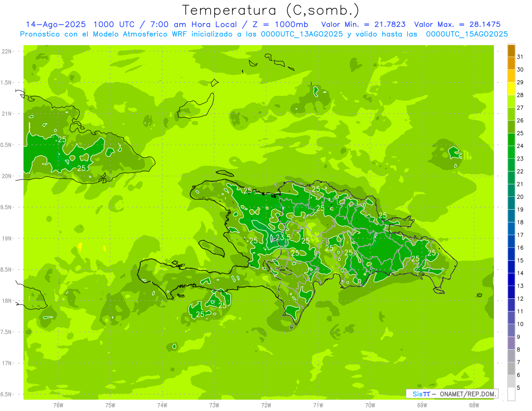Click the legend swatch between 27 and 28
532x411 pixels.
pyautogui.click(x=511, y=101)
